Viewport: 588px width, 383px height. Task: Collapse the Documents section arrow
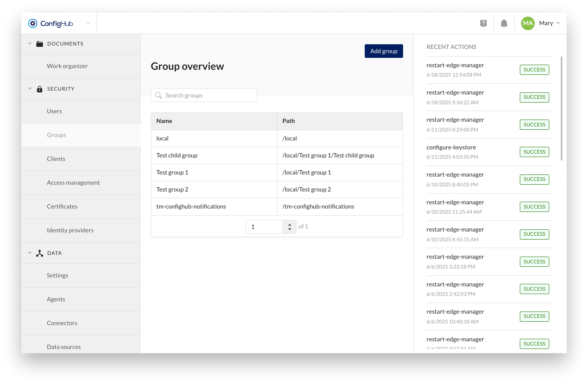pyautogui.click(x=30, y=44)
